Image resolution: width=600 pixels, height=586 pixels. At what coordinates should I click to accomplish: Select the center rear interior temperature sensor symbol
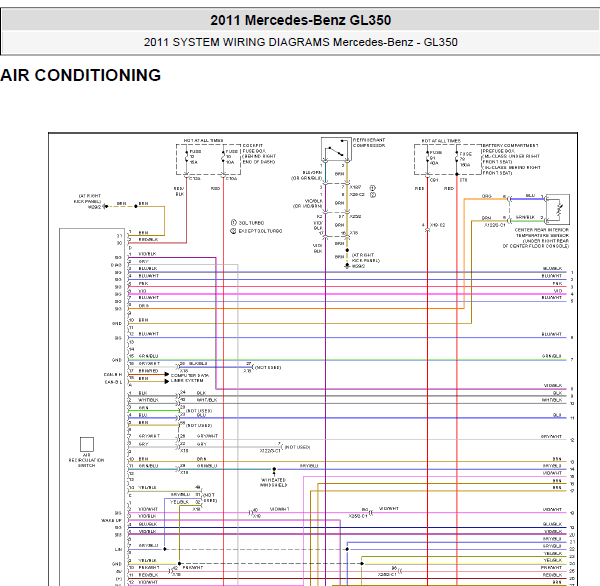coord(557,209)
